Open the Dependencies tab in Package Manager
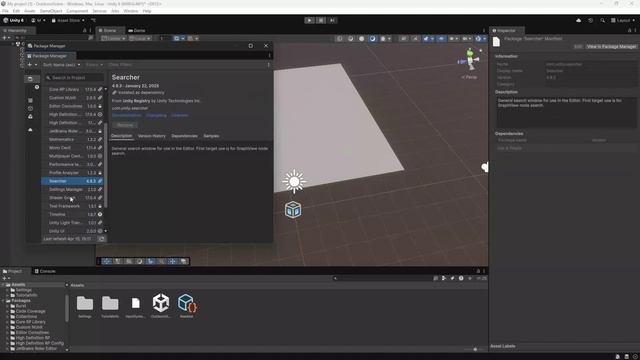This screenshot has width=640, height=360. [184, 136]
